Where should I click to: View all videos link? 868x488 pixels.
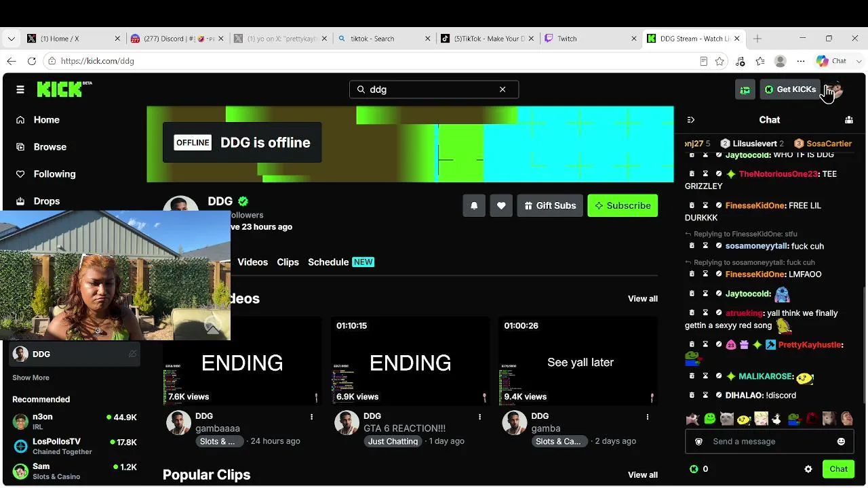[643, 299]
